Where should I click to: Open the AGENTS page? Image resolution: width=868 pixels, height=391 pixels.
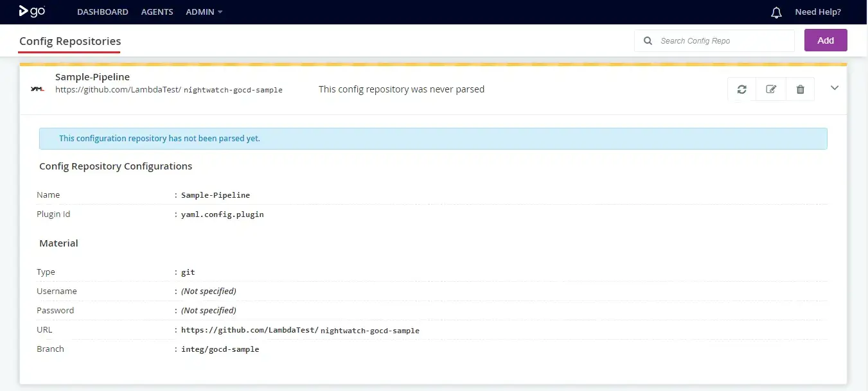(157, 12)
